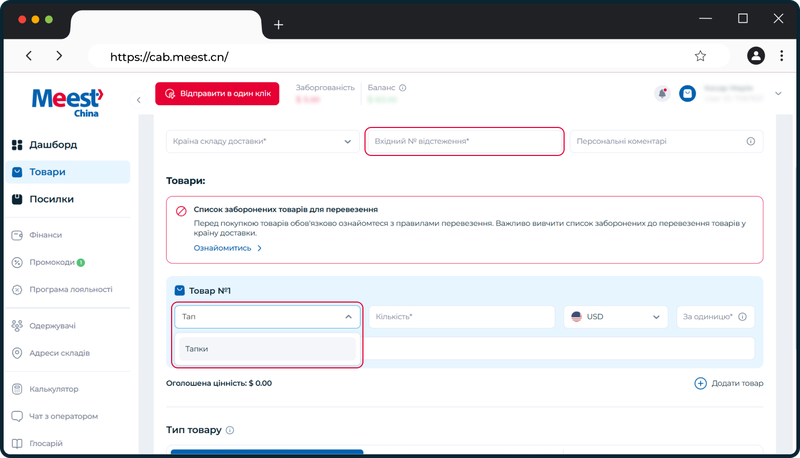The width and height of the screenshot is (800, 458).
Task: Click the Дашборд grid icon
Action: [x=17, y=145]
